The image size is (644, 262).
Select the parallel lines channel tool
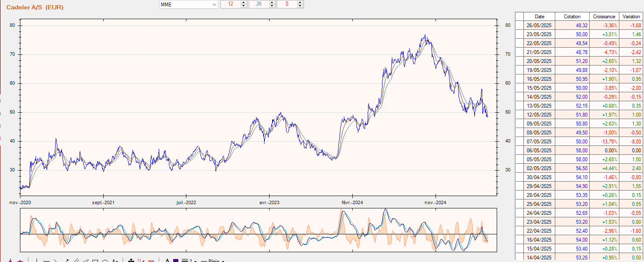[76, 260]
